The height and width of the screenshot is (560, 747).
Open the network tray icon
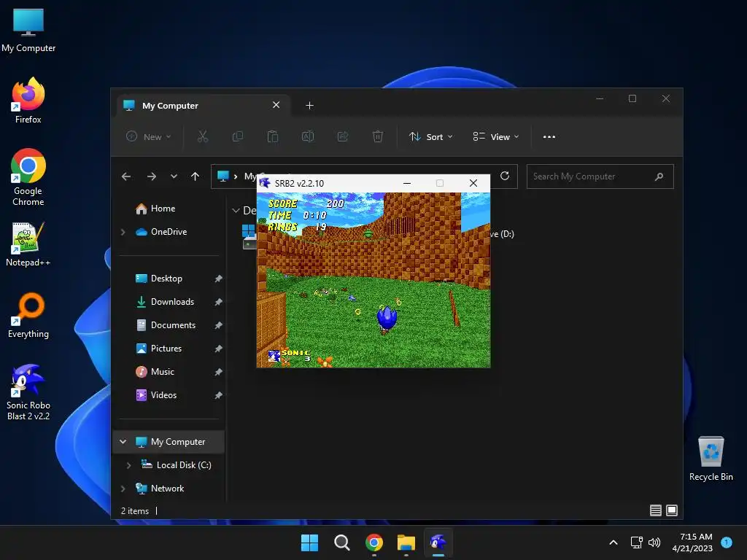pos(636,542)
